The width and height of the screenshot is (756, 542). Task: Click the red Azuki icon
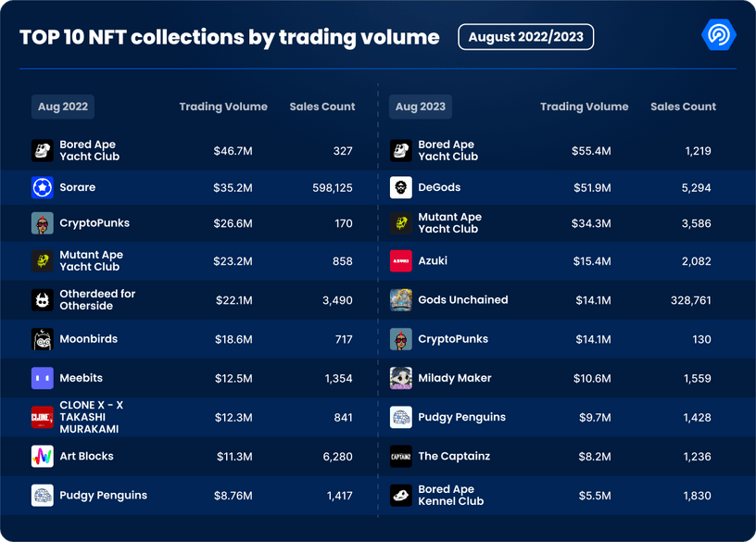(x=401, y=261)
